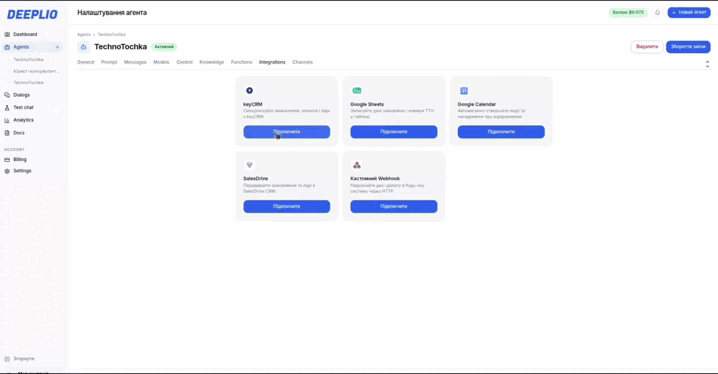Switch to the Channels tab
Image resolution: width=718 pixels, height=374 pixels.
[x=302, y=62]
